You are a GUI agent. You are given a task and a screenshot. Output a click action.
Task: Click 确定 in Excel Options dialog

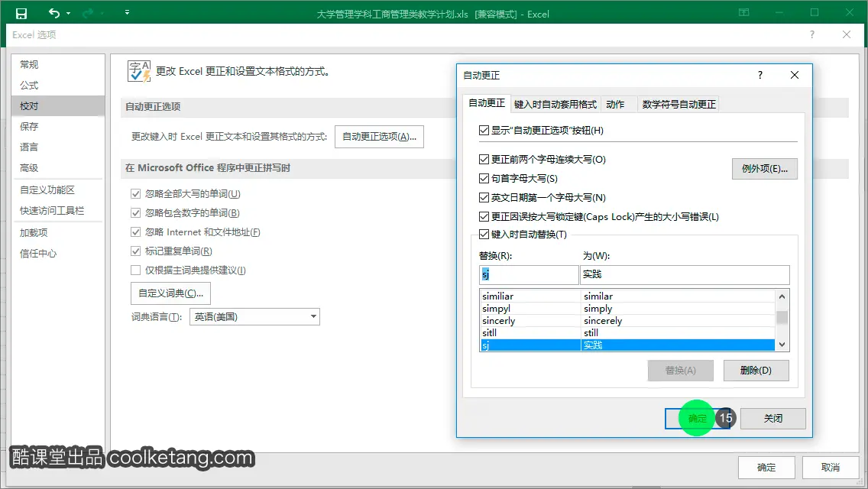[766, 468]
